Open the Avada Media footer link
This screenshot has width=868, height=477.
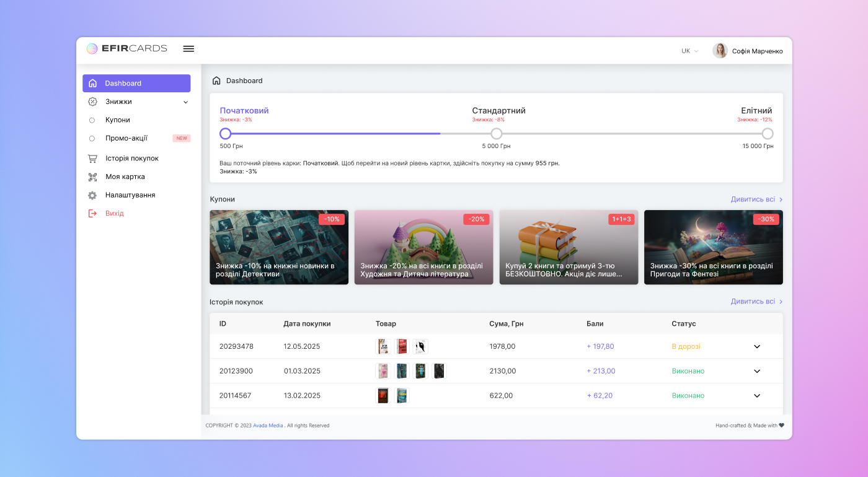coord(268,426)
